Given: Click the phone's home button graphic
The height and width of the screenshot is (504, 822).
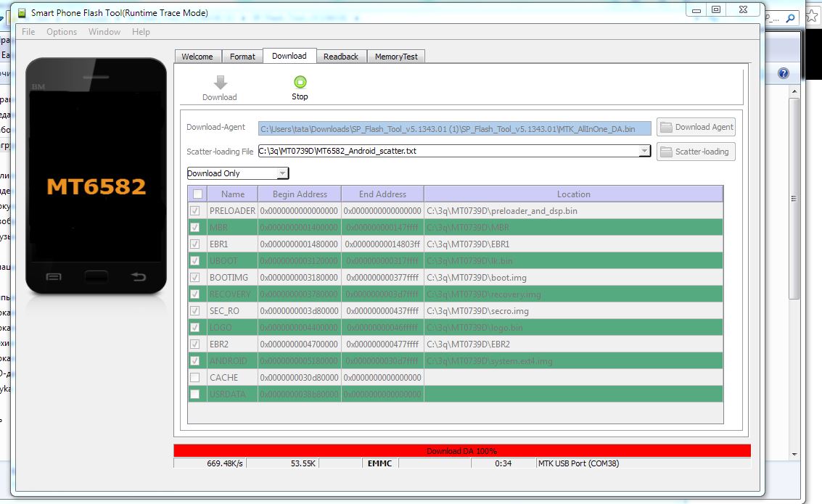Looking at the screenshot, I should pos(96,276).
